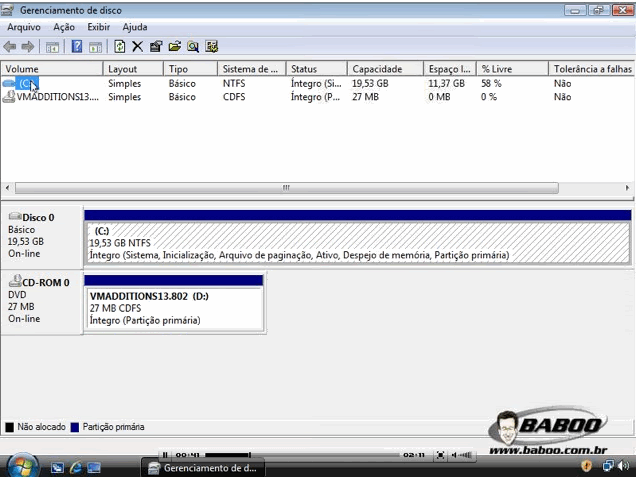The height and width of the screenshot is (477, 636).
Task: Open the Ajuda menu
Action: (x=135, y=27)
